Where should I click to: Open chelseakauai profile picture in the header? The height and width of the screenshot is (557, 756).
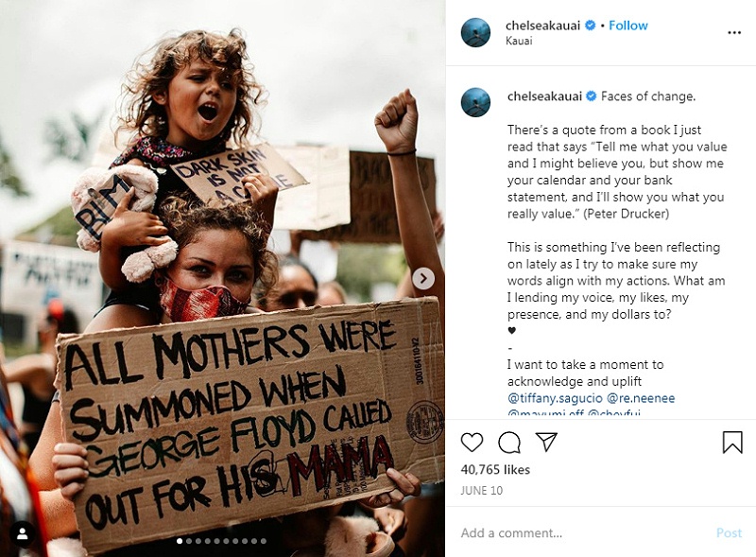475,32
